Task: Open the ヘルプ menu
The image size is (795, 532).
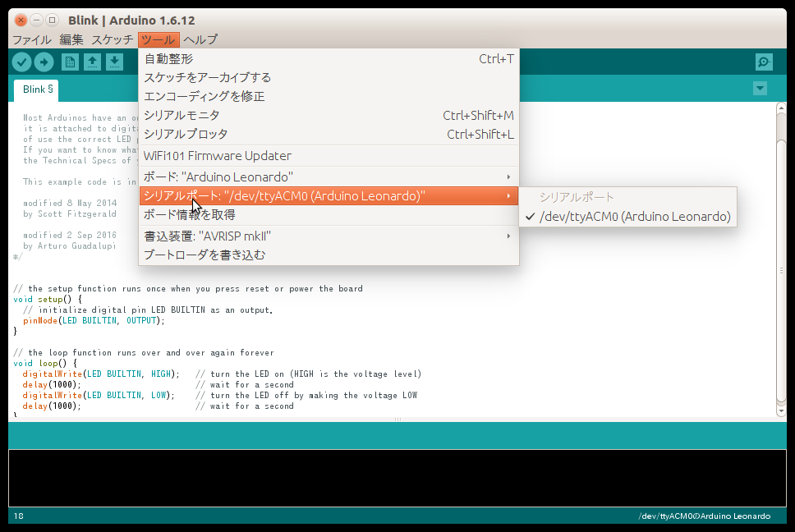Action: point(200,39)
